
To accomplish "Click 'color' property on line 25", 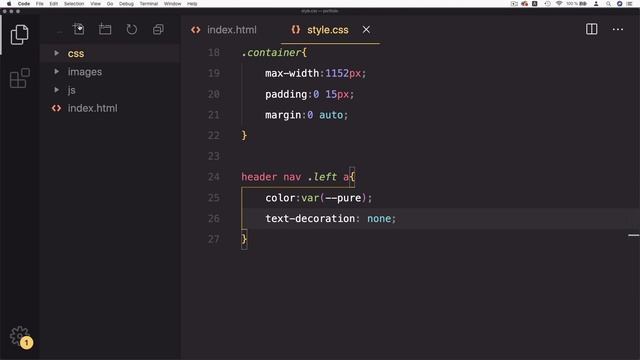I will click(280, 198).
